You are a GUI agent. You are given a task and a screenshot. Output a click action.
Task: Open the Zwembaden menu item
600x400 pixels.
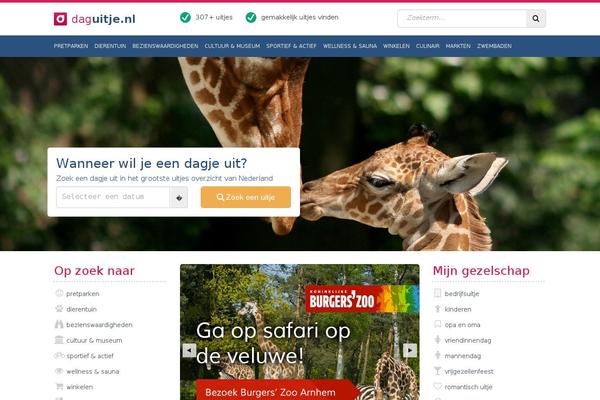pos(494,46)
